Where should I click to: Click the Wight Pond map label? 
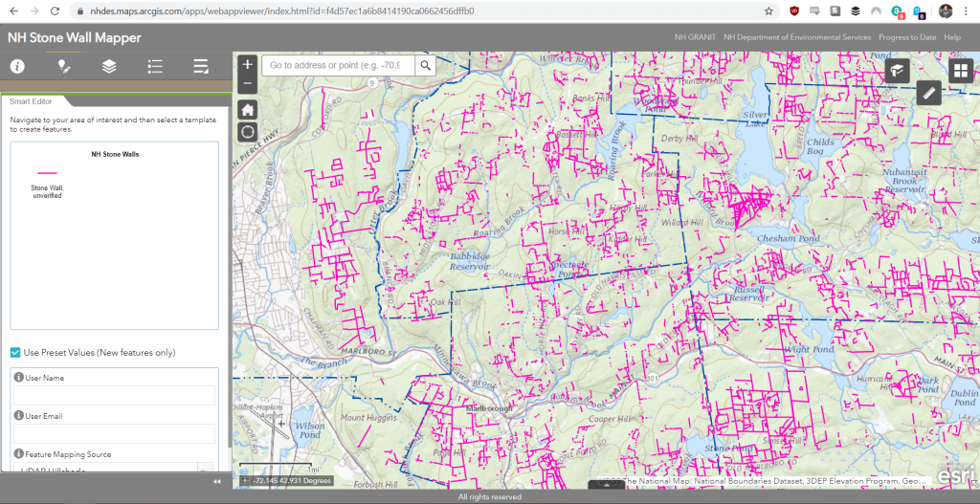tap(810, 349)
